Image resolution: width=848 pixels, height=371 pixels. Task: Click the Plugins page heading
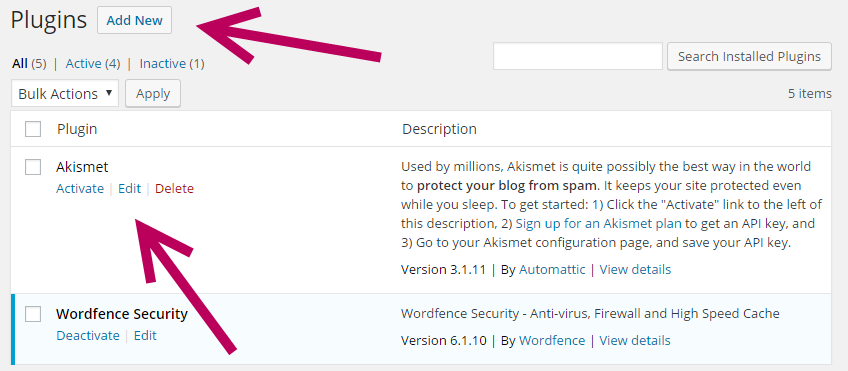[49, 21]
